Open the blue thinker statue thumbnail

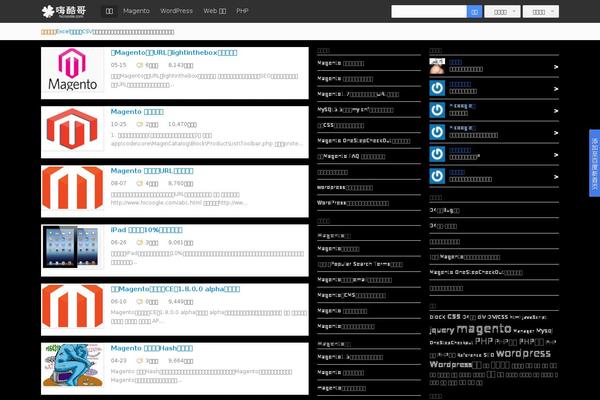click(72, 365)
